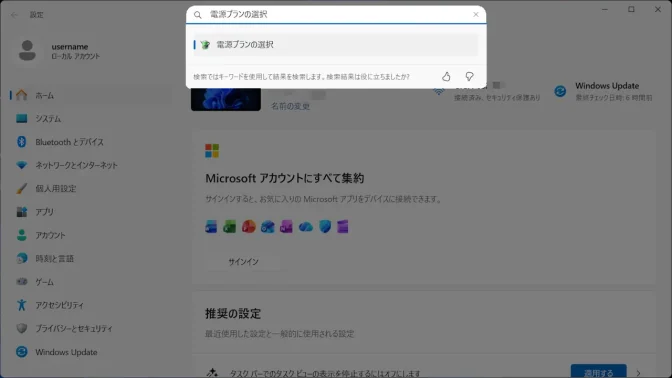Click the system monitor icon in sidebar
672x378 pixels.
tap(21, 118)
